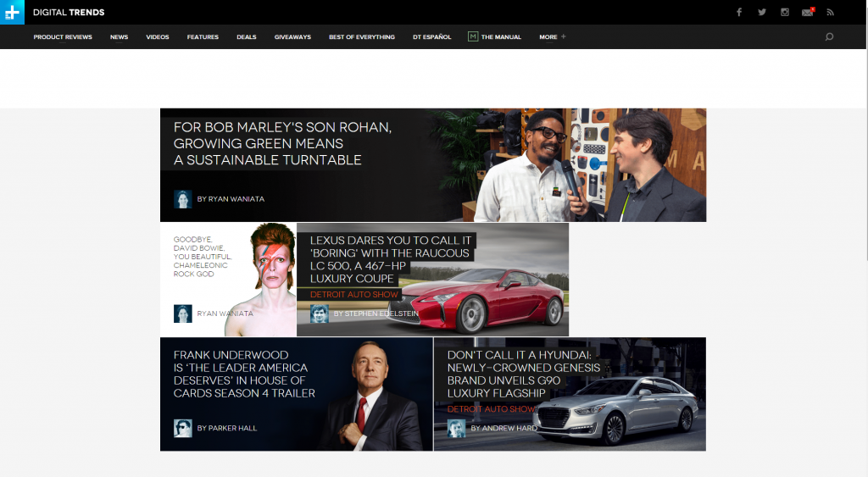This screenshot has width=868, height=477.
Task: Click Detroit Auto Show tag on Lexus article
Action: [353, 294]
